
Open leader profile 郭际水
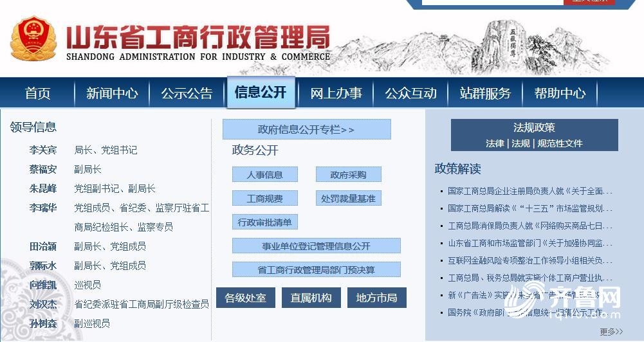tap(42, 265)
